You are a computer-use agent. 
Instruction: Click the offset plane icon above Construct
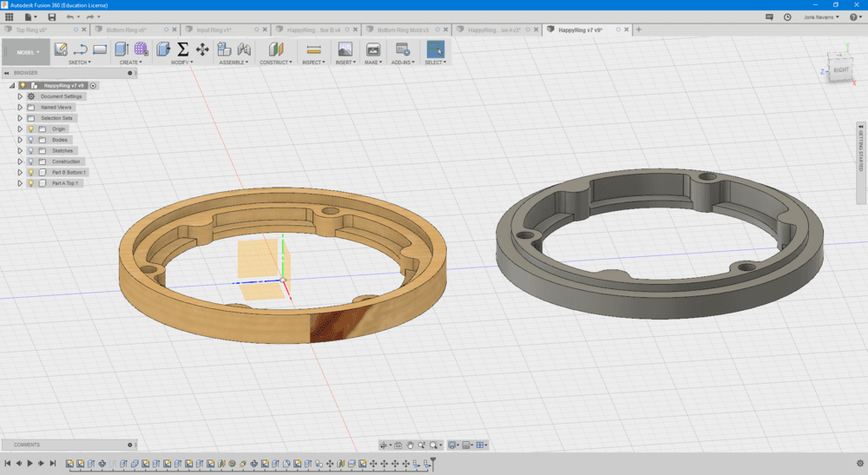(x=275, y=49)
